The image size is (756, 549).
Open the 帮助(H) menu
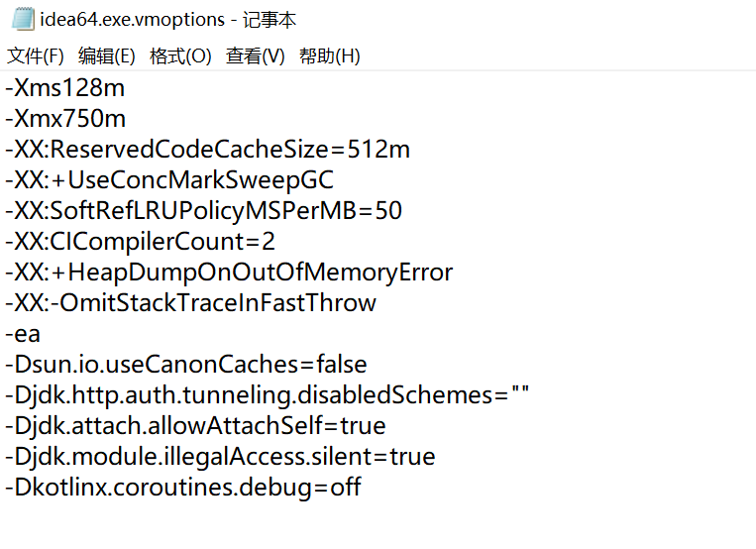[x=330, y=56]
